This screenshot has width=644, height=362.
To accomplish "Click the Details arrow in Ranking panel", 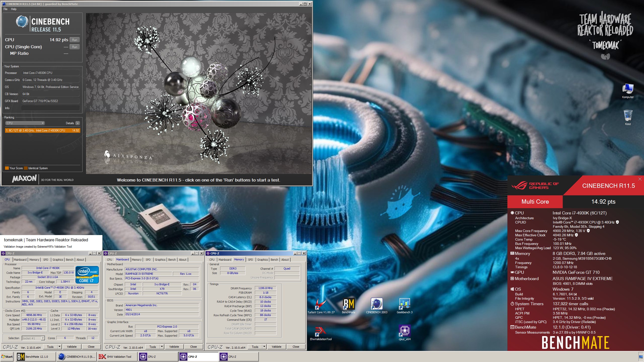I will coord(78,123).
